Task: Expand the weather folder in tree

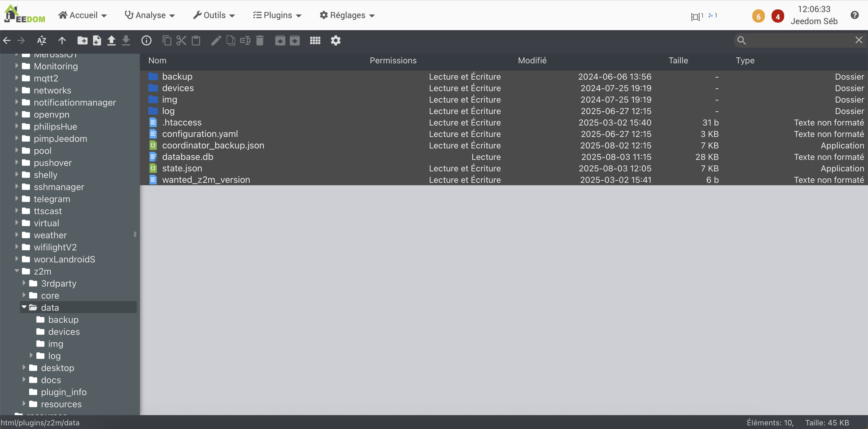Action: [17, 235]
